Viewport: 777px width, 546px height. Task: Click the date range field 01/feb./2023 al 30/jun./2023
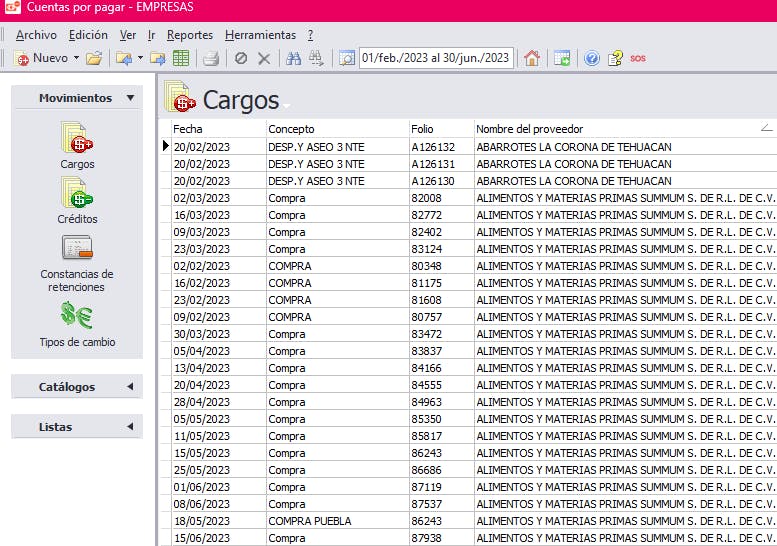(436, 58)
